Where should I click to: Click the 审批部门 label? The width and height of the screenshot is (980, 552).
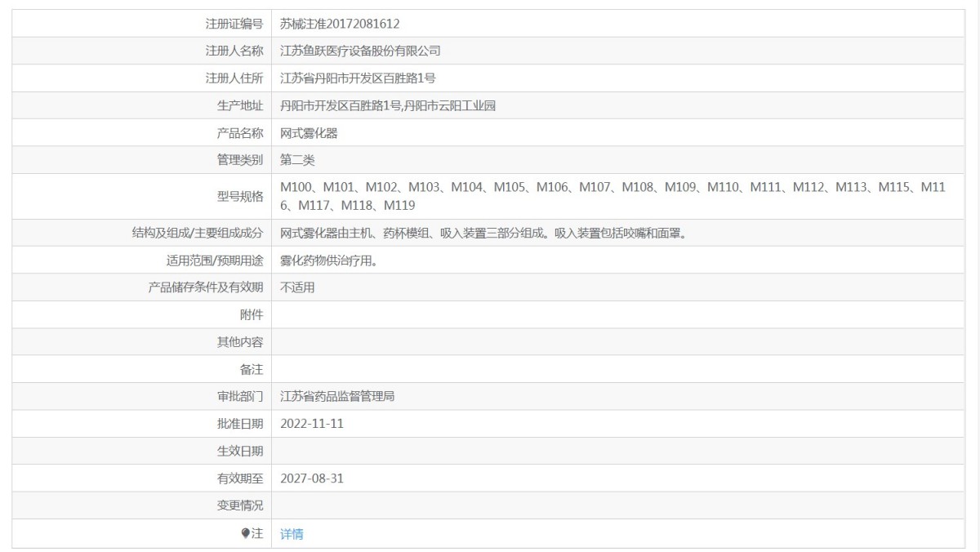[x=240, y=397]
